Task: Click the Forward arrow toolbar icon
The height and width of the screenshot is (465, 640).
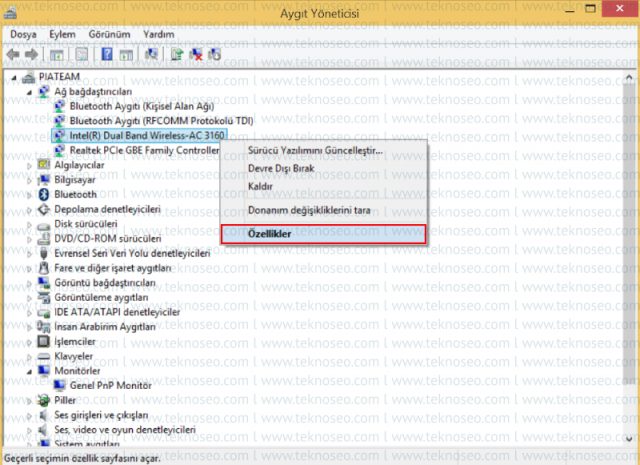Action: pos(31,54)
